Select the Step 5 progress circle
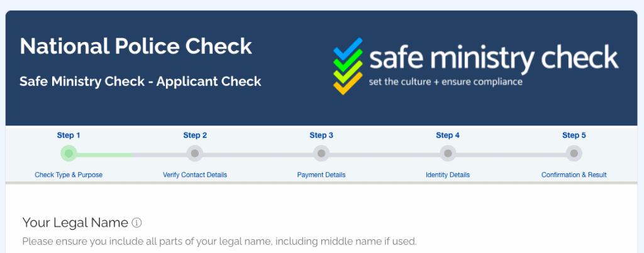This screenshot has height=253, width=644. tap(574, 153)
